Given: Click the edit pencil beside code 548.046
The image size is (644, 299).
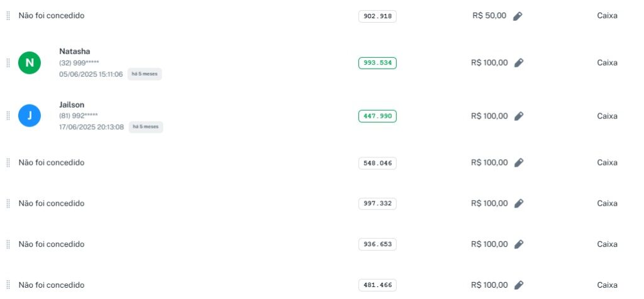Looking at the screenshot, I should click(518, 163).
